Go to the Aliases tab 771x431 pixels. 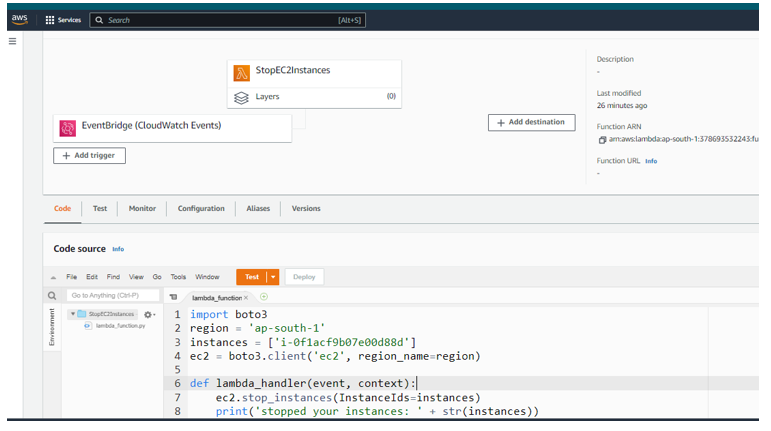click(x=258, y=208)
